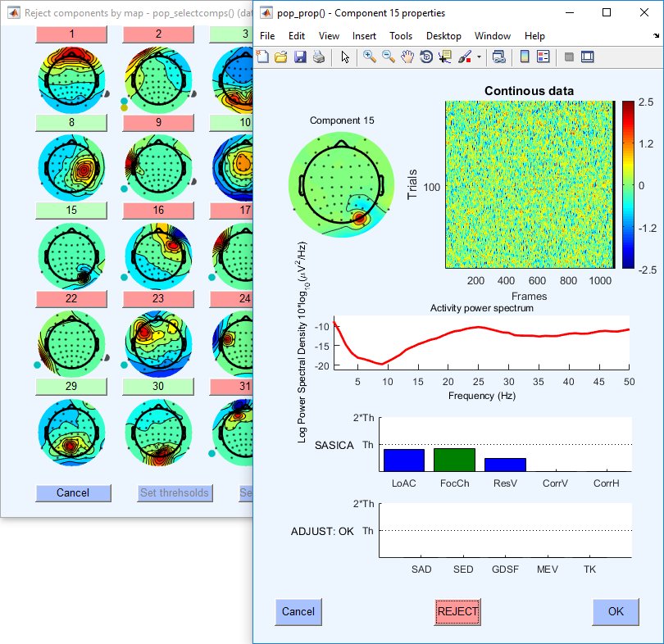Click the green component 15 label button
The height and width of the screenshot is (644, 664).
coord(71,211)
